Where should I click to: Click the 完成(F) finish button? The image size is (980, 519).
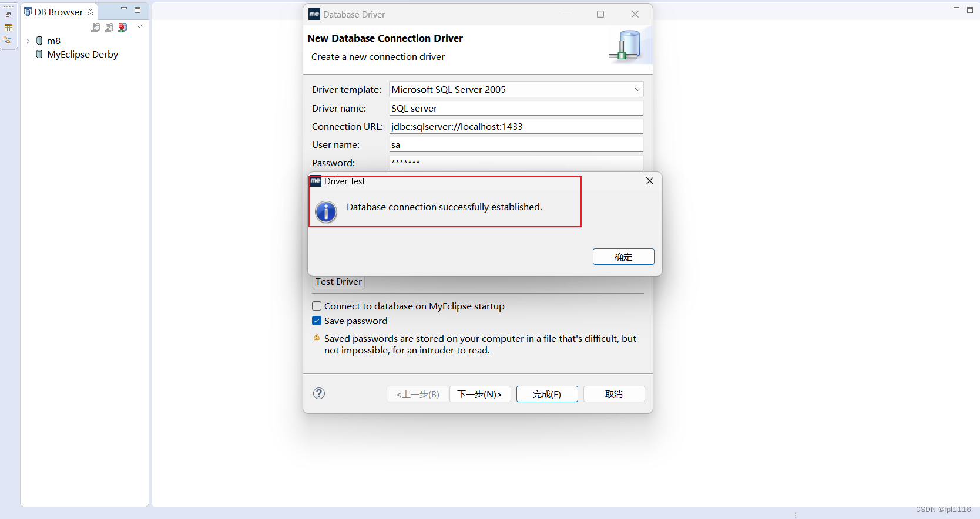click(x=547, y=394)
